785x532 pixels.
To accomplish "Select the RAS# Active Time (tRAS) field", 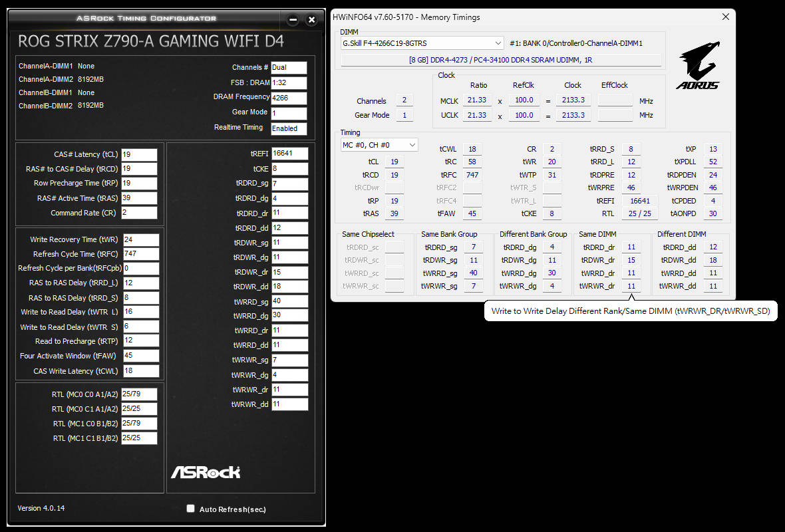I will [x=139, y=198].
